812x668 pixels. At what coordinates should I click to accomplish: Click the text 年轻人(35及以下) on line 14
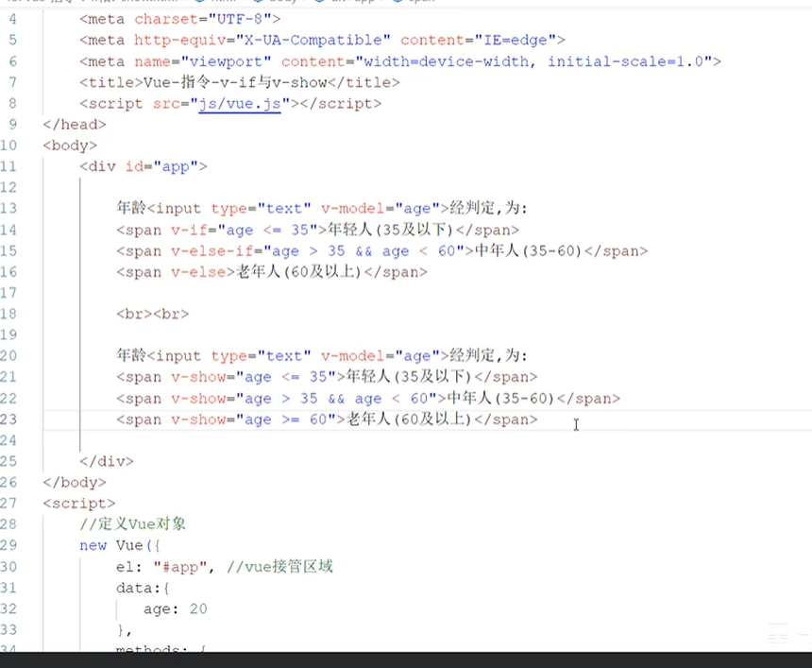coord(391,230)
